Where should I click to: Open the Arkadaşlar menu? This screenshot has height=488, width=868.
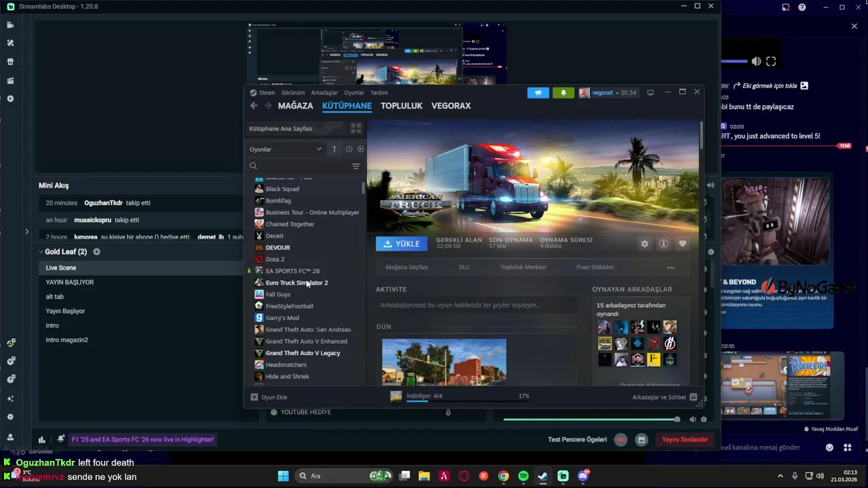324,93
